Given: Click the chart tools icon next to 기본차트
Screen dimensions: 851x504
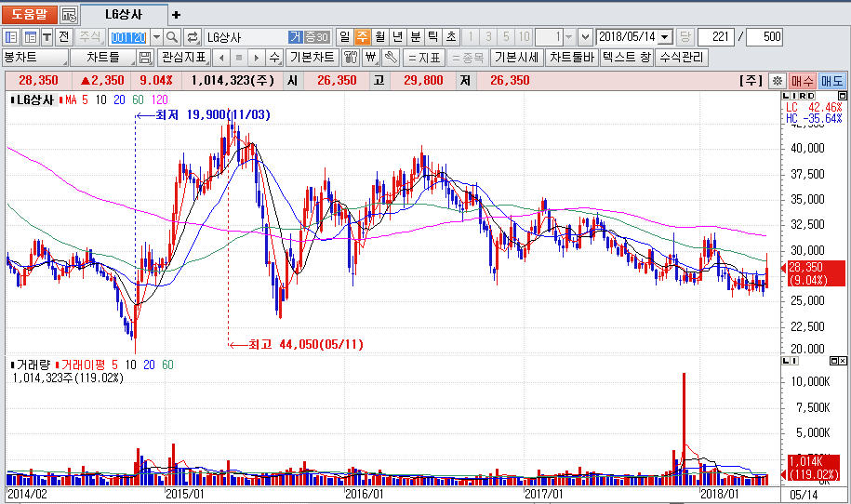Looking at the screenshot, I should coord(351,58).
